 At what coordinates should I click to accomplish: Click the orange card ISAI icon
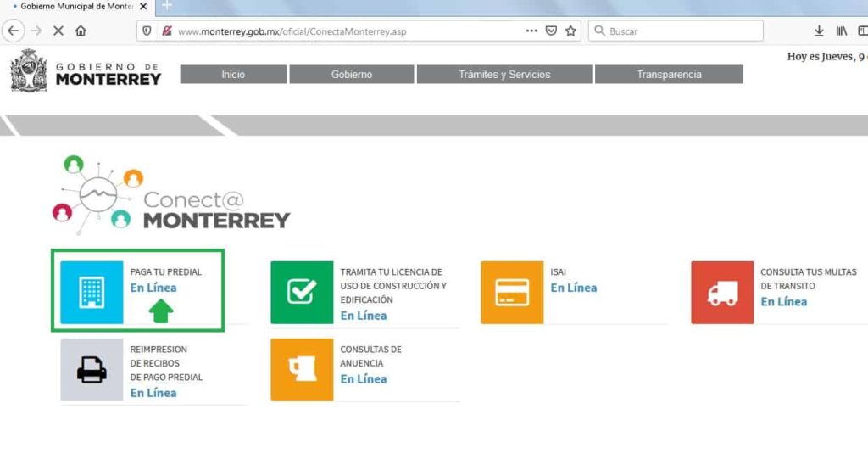pos(512,292)
